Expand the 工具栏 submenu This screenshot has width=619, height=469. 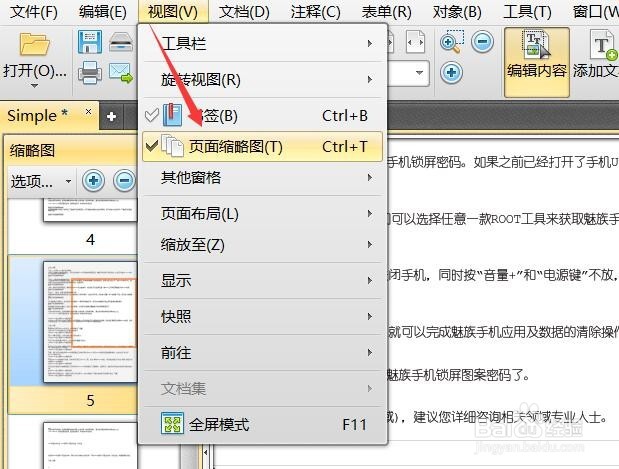tap(263, 43)
